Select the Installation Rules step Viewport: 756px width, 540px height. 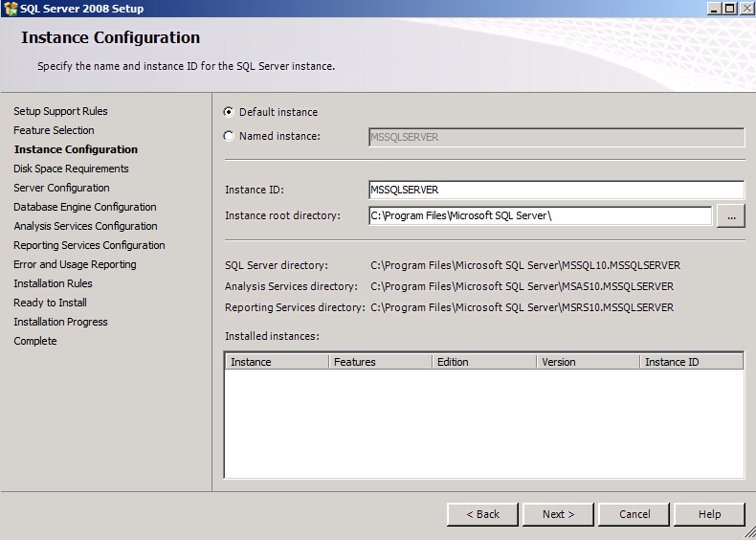(53, 283)
